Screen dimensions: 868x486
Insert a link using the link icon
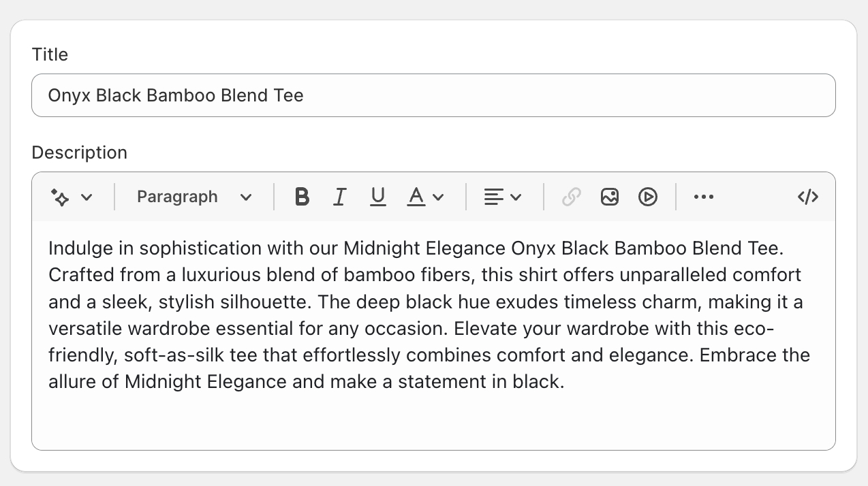[x=571, y=197]
